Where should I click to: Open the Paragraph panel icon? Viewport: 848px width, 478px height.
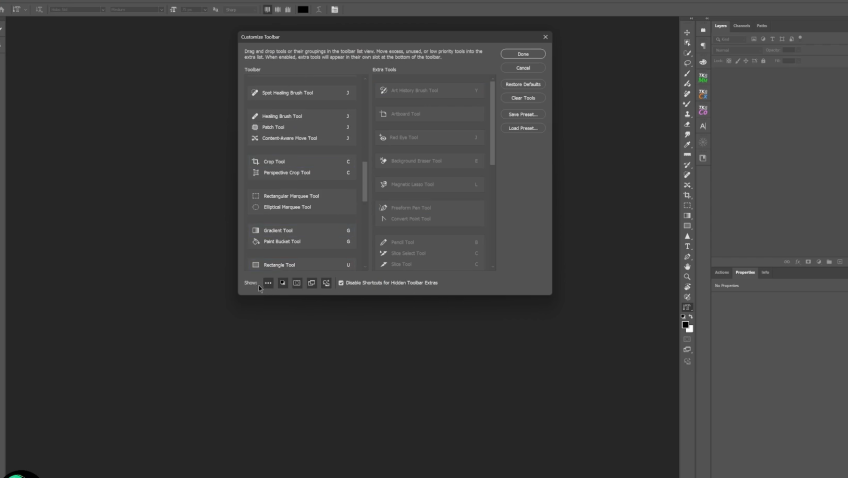tap(703, 46)
